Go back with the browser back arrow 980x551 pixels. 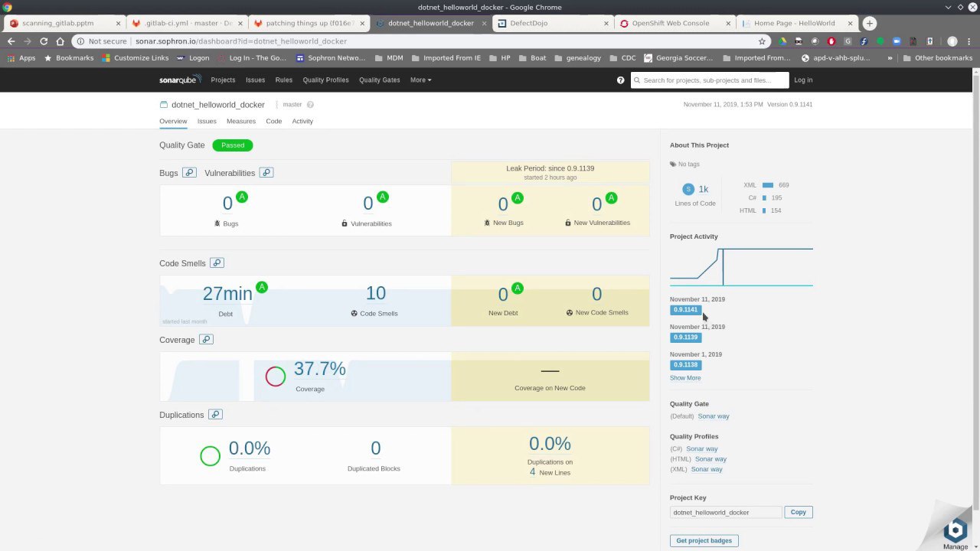11,41
